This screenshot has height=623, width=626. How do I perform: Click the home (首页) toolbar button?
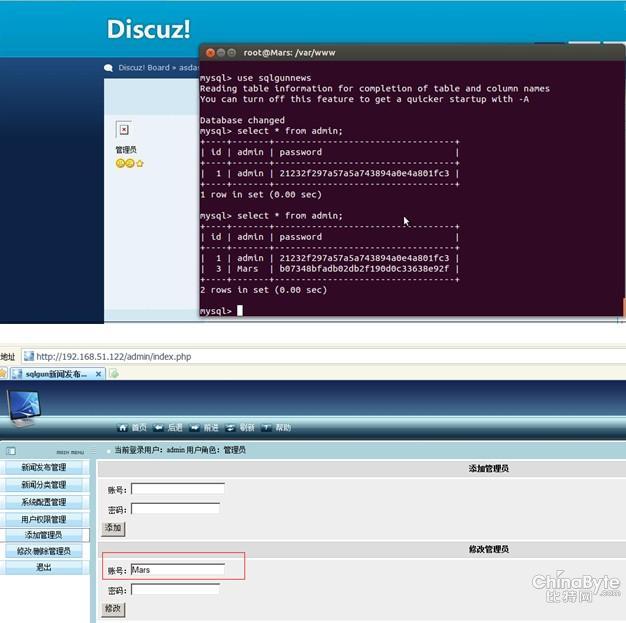coord(132,428)
